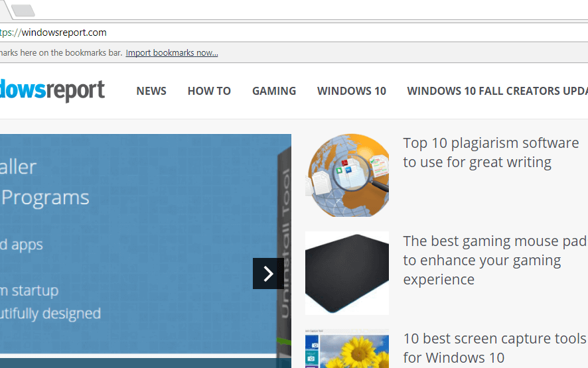588x368 pixels.
Task: Click the windowsreport.com address bar
Action: pyautogui.click(x=294, y=32)
